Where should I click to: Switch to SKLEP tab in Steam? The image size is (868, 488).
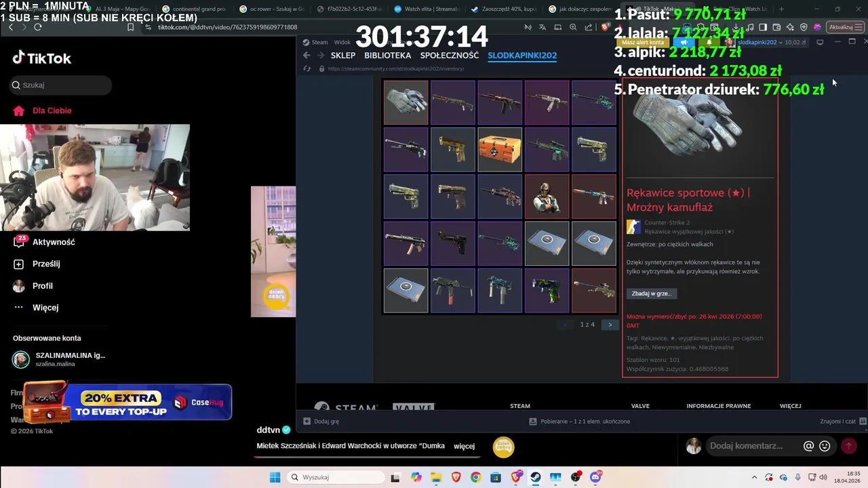click(343, 56)
